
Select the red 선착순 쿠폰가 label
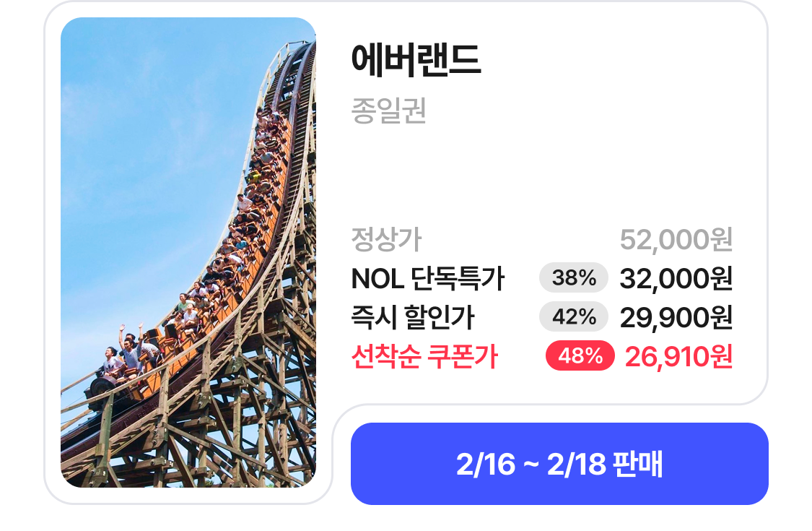[x=424, y=356]
